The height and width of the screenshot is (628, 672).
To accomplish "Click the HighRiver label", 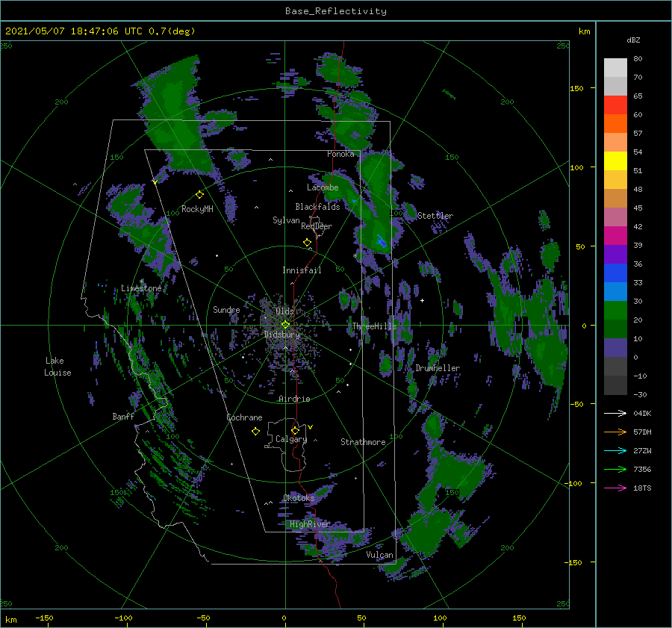I will pyautogui.click(x=310, y=524).
